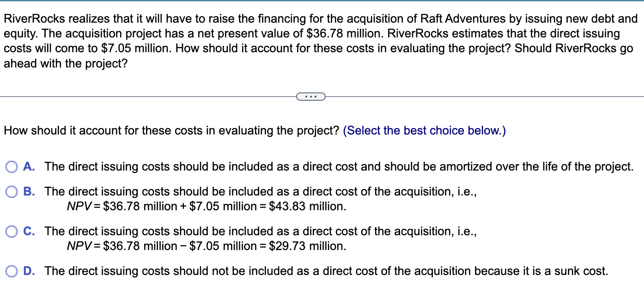644x293 pixels.
Task: Expand the ellipsis divider button
Action: pyautogui.click(x=311, y=96)
